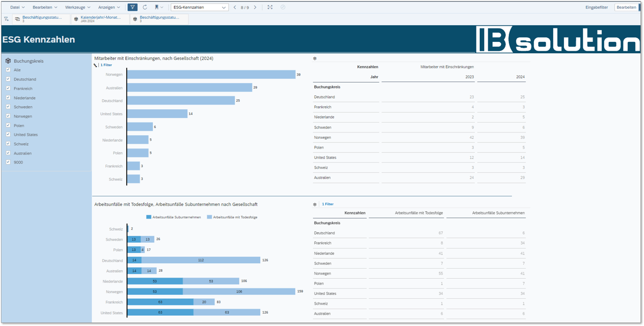This screenshot has height=326, width=644.
Task: Click the page indicator 8 / 9
Action: point(245,8)
